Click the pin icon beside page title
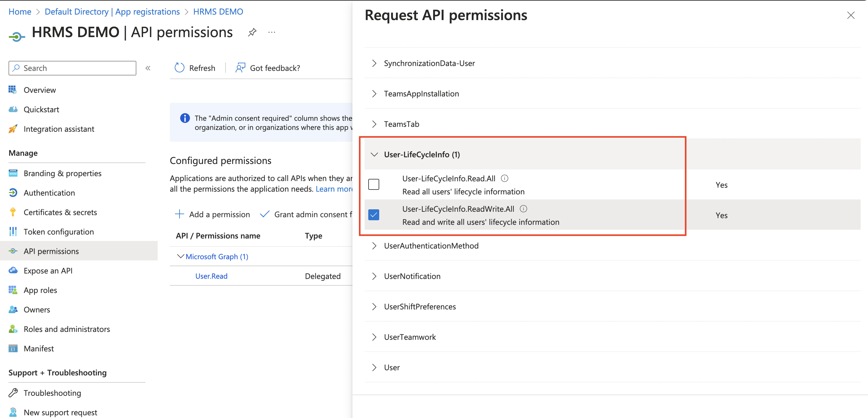Screen dimensions: 868x418 (x=252, y=32)
